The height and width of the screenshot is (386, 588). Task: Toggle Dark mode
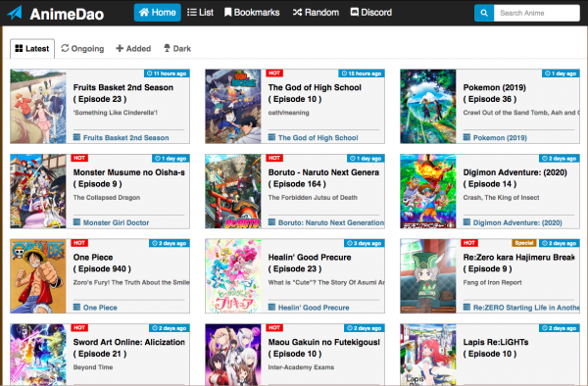pyautogui.click(x=177, y=48)
